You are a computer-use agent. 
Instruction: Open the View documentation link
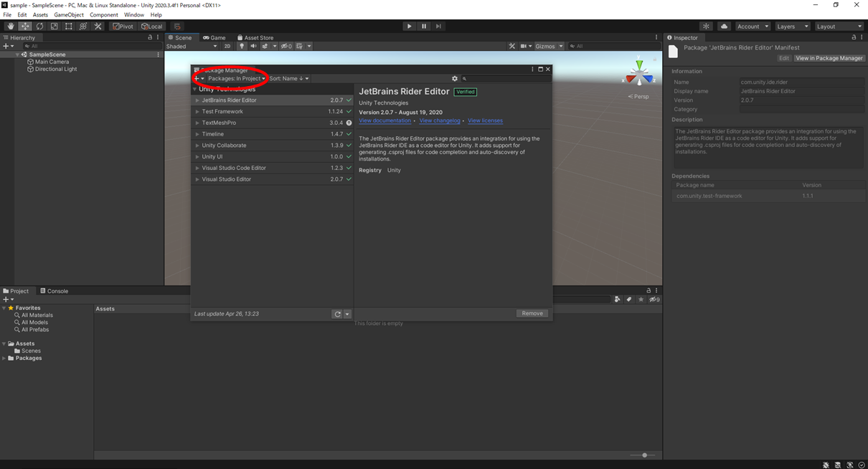pos(385,120)
